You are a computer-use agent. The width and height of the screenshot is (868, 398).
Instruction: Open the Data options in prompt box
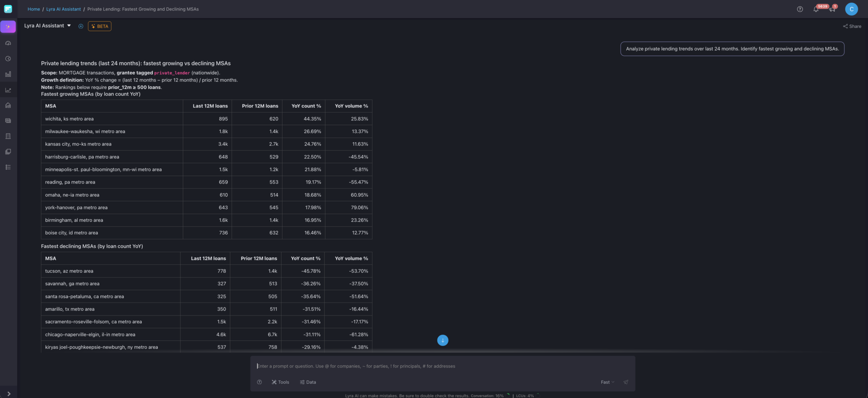[x=308, y=382]
